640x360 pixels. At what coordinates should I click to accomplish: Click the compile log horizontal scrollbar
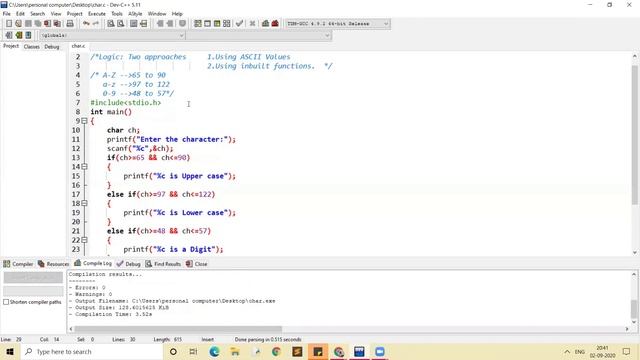(178, 329)
